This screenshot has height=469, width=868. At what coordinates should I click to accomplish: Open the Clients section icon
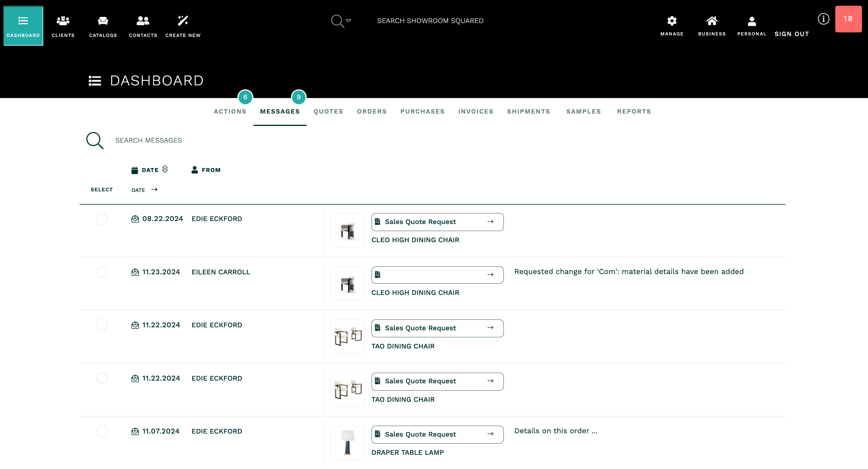[x=63, y=21]
